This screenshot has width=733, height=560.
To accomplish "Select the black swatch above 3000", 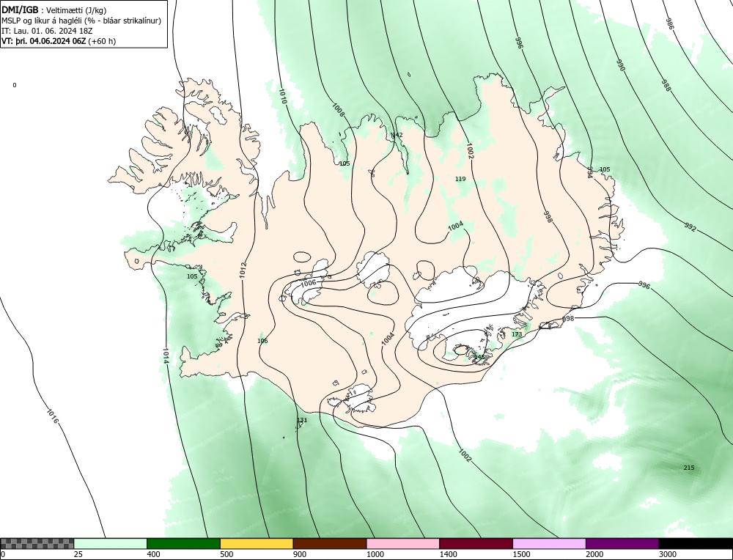I will (x=696, y=544).
